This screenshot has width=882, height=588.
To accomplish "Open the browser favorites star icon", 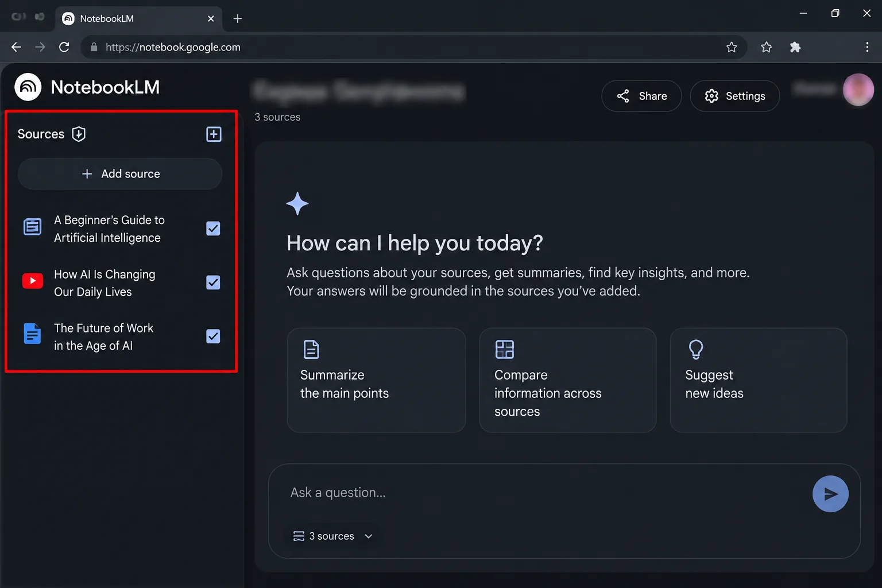I will coord(766,47).
